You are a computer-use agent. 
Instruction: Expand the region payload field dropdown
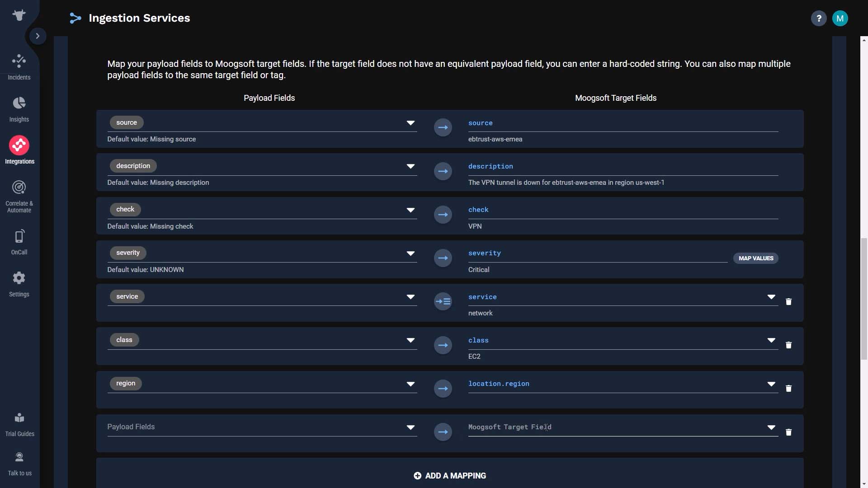point(410,384)
